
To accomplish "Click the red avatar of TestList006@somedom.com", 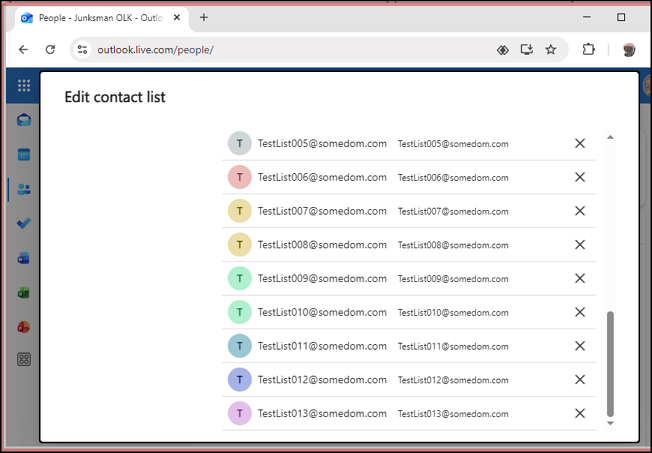I will coord(240,177).
